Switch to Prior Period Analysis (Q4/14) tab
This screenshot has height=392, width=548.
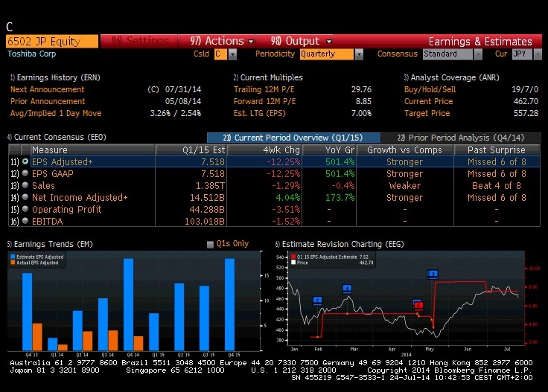pyautogui.click(x=461, y=138)
